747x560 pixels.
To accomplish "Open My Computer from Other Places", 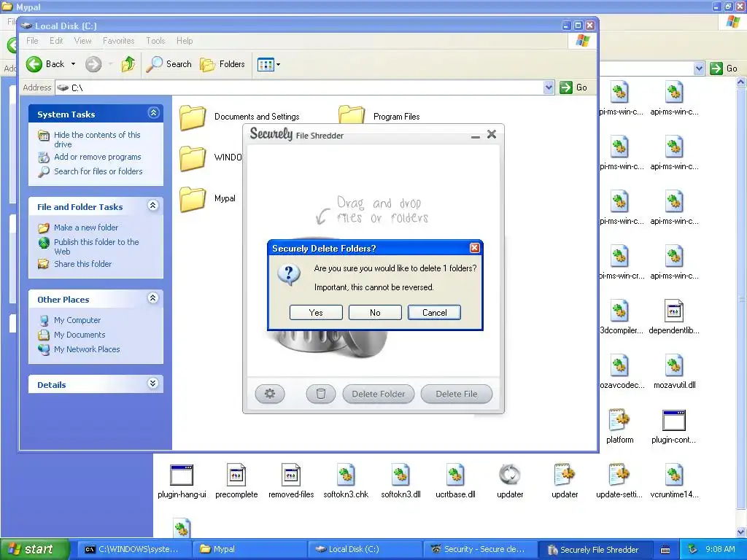I will coord(77,320).
